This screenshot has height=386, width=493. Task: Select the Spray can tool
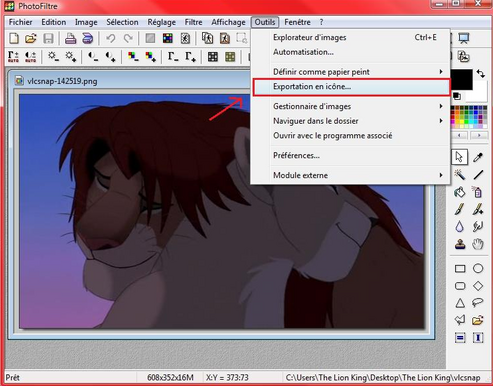[x=478, y=192]
